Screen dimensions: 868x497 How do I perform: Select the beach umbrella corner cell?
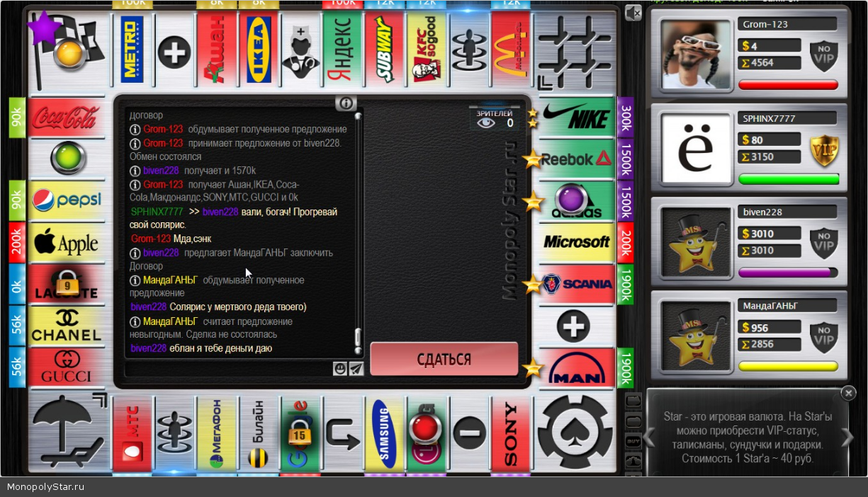pos(68,432)
